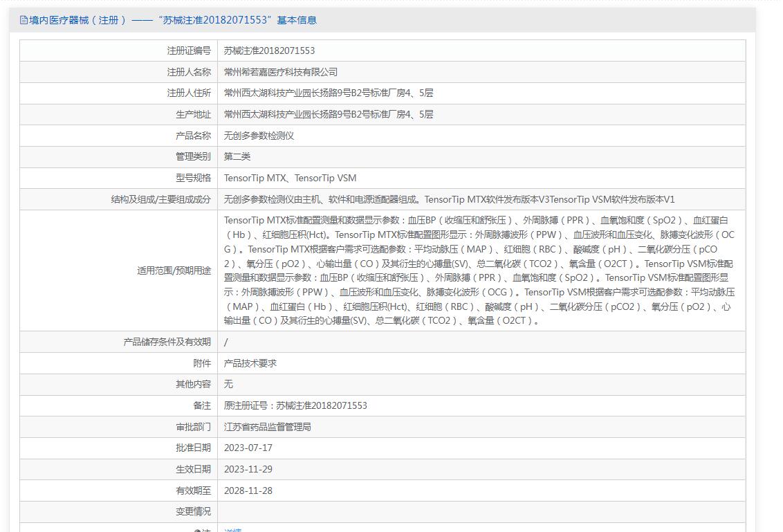Viewport: 783px width, 532px height.
Task: Click the 产品储存条件及有效期 label
Action: [x=167, y=342]
